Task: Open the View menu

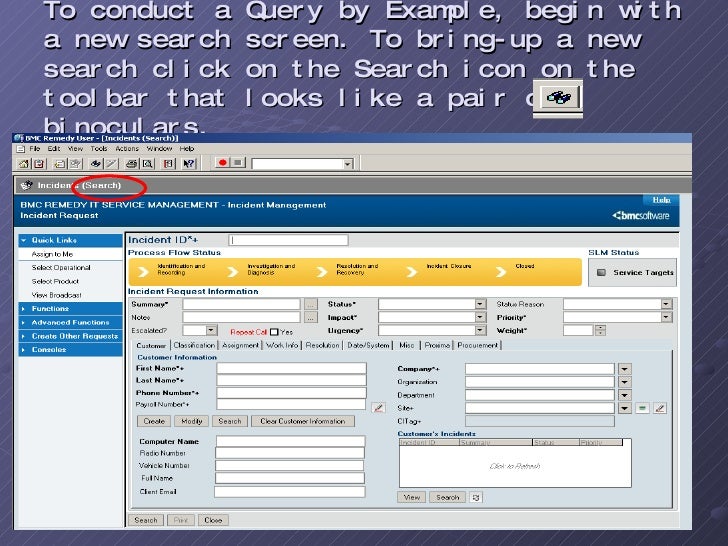Action: coord(75,149)
